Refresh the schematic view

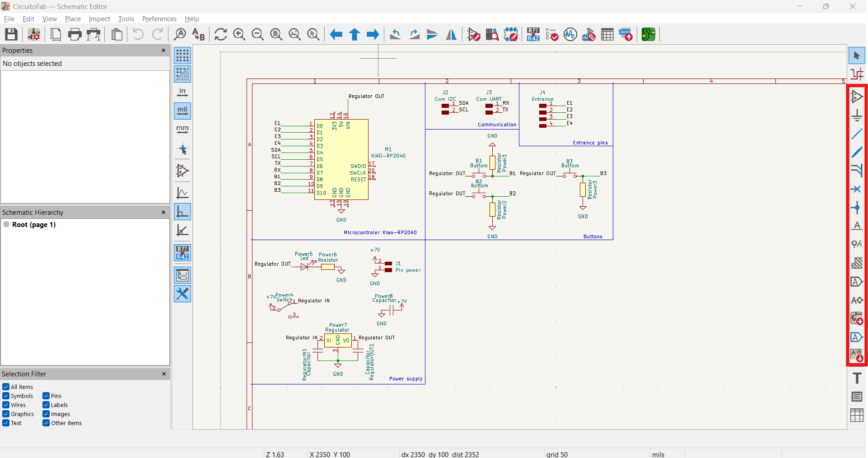coord(221,34)
